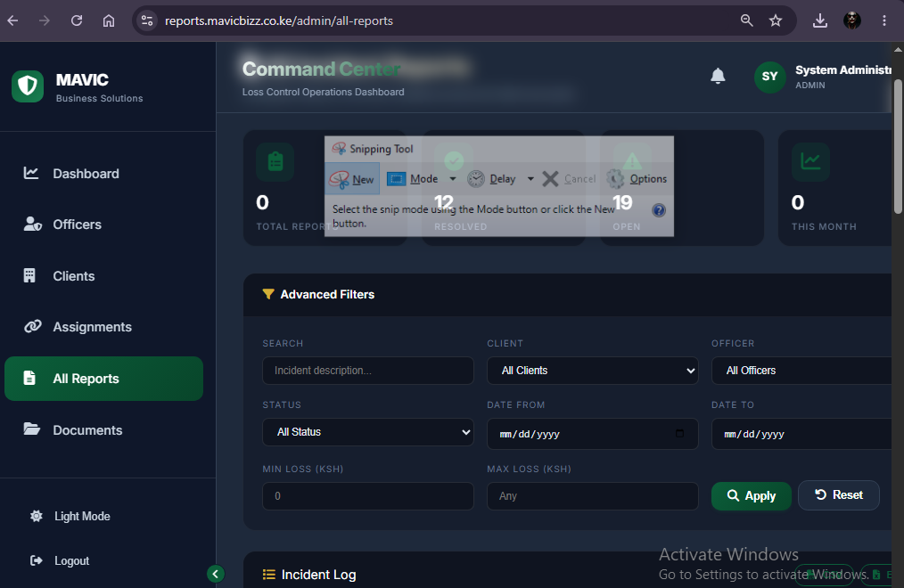Viewport: 904px width, 588px height.
Task: Reload the page in browser
Action: click(76, 20)
